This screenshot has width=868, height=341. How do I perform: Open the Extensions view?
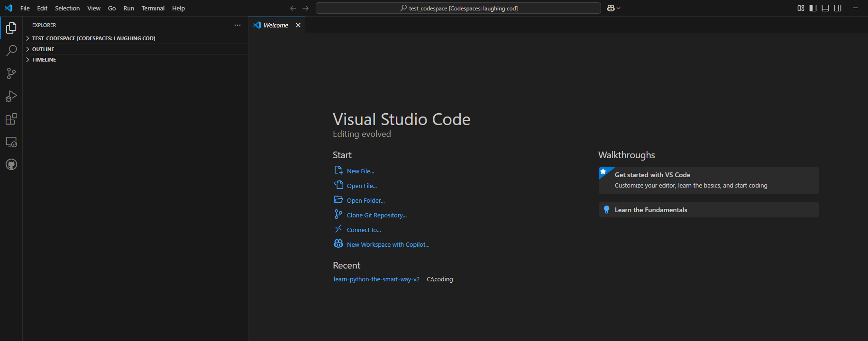click(11, 119)
